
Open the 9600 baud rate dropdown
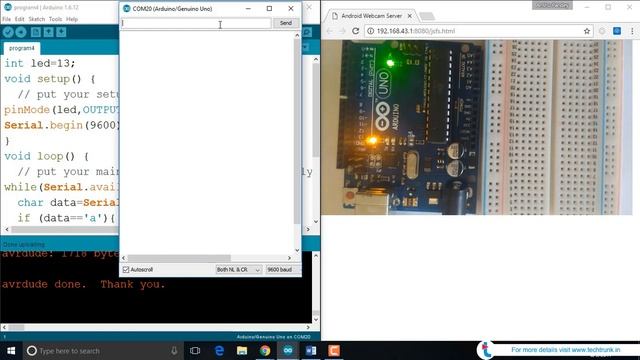coord(283,269)
